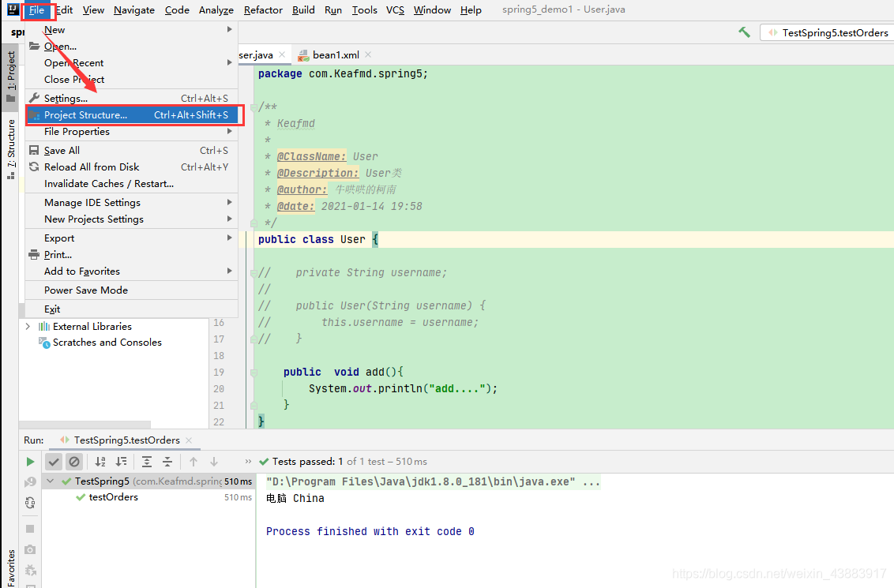The image size is (894, 588).
Task: Sort test results alphabetically
Action: 100,462
